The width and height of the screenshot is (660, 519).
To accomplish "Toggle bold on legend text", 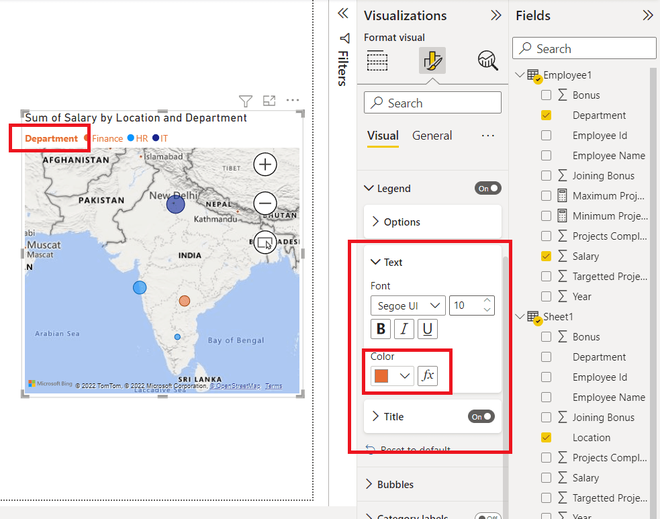I will [381, 329].
